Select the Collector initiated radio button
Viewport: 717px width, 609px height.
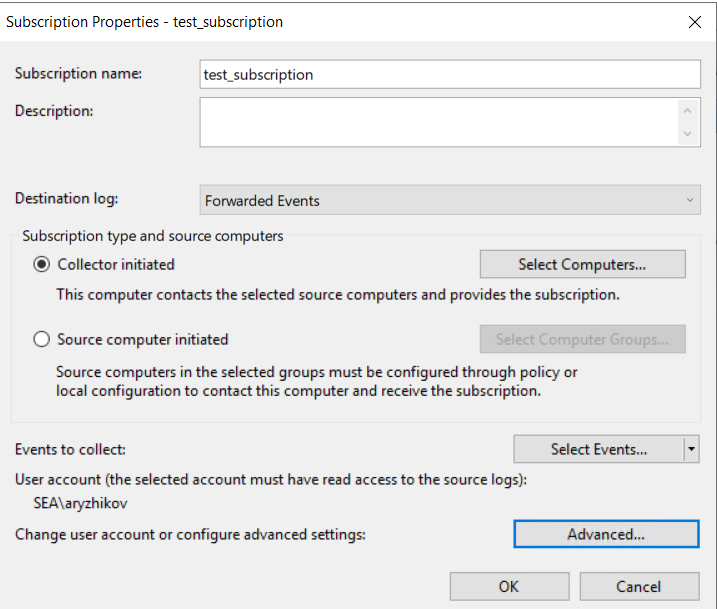42,265
